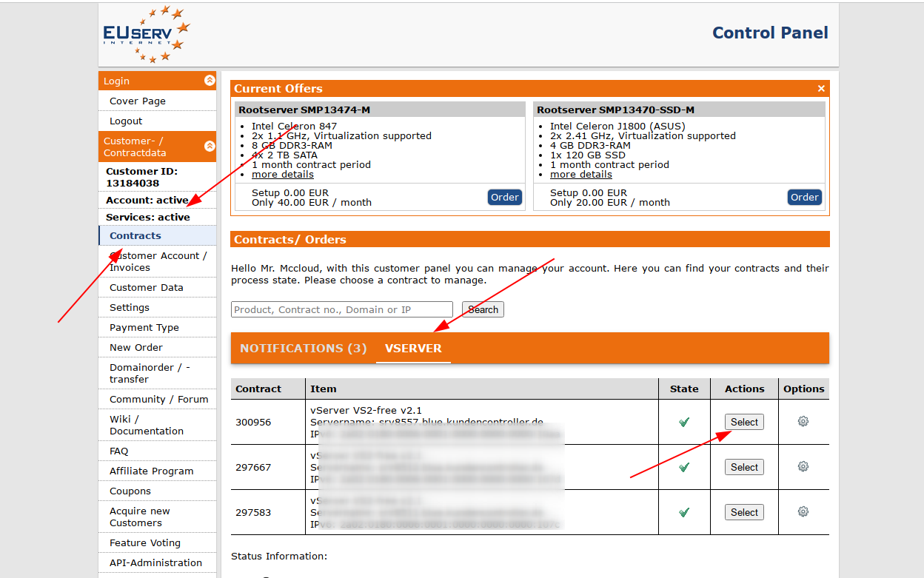
Task: Close the Current Offers panel
Action: tap(821, 88)
